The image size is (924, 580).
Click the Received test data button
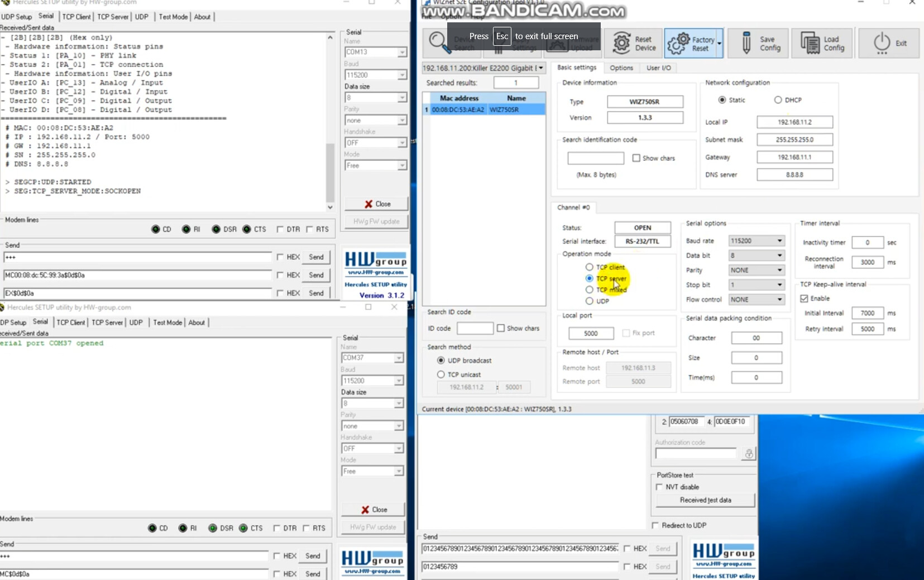pyautogui.click(x=705, y=500)
